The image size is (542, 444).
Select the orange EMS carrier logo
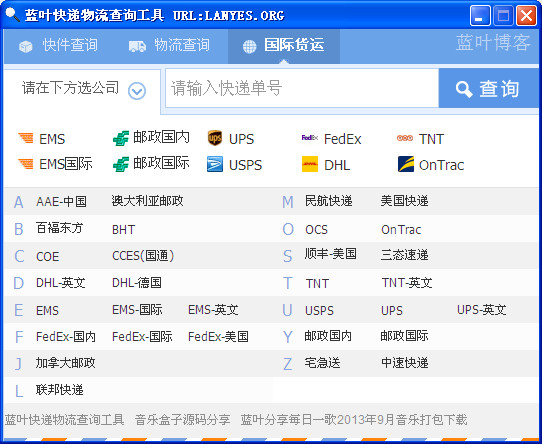[x=26, y=138]
